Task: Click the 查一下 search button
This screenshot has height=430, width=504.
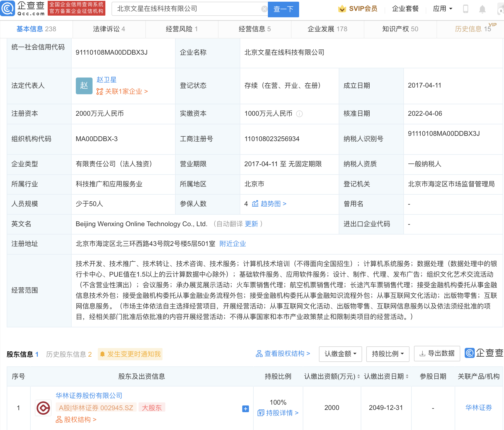Action: (x=283, y=9)
